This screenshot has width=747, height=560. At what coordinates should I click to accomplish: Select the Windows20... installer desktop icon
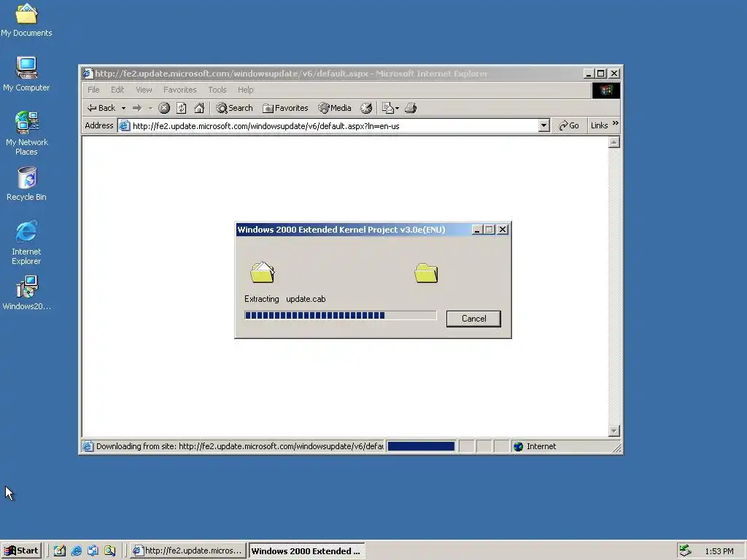pos(26,293)
